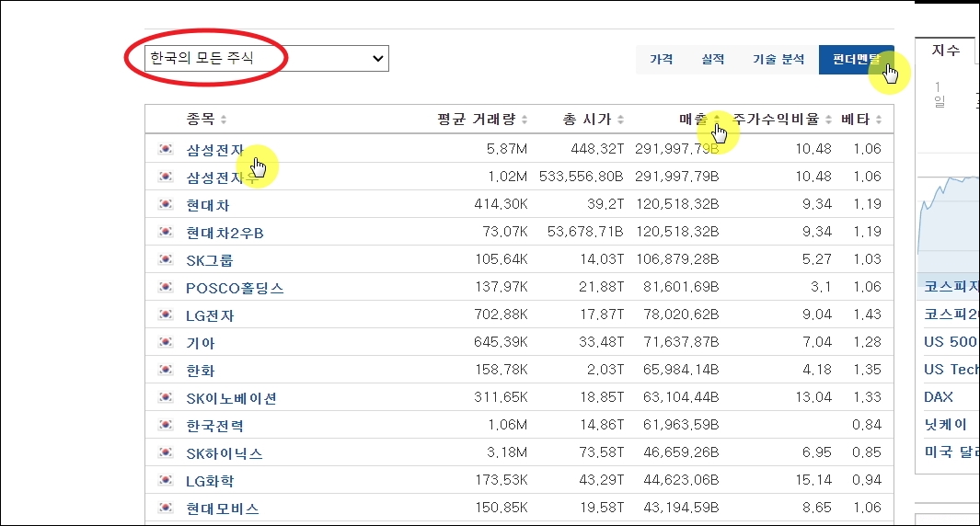Click Korean flag icon beside 현대차
The image size is (980, 526).
[166, 203]
